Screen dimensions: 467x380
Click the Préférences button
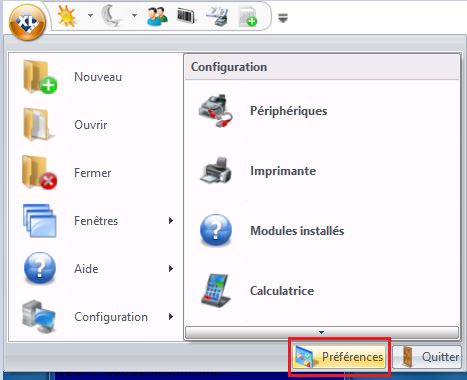(x=339, y=357)
